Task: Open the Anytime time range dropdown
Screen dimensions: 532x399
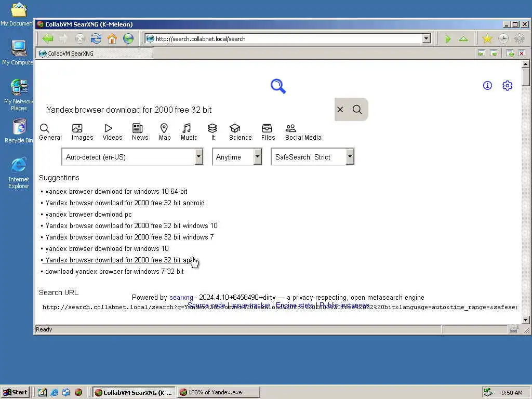Action: point(237,157)
